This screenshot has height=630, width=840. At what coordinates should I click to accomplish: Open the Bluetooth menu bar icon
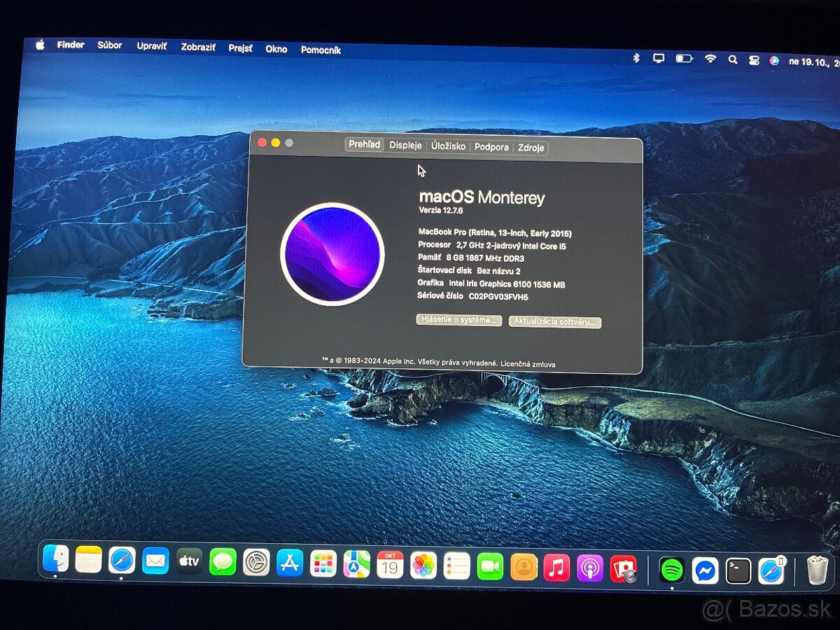(636, 58)
